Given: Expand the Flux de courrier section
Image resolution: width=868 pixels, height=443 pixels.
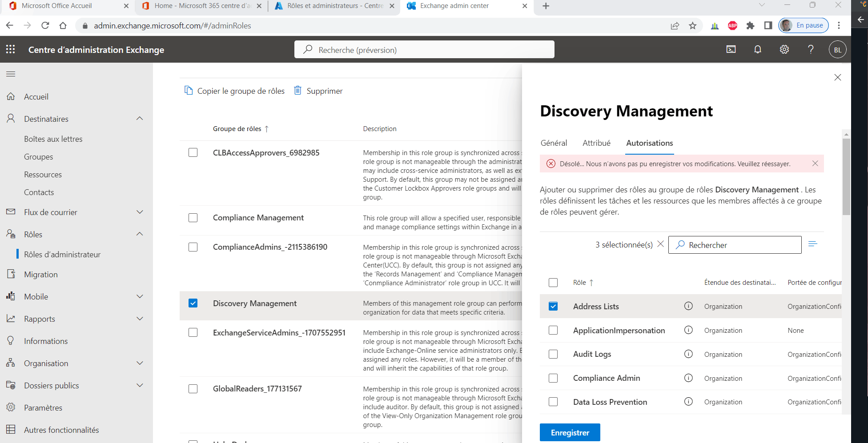Looking at the screenshot, I should pos(140,212).
